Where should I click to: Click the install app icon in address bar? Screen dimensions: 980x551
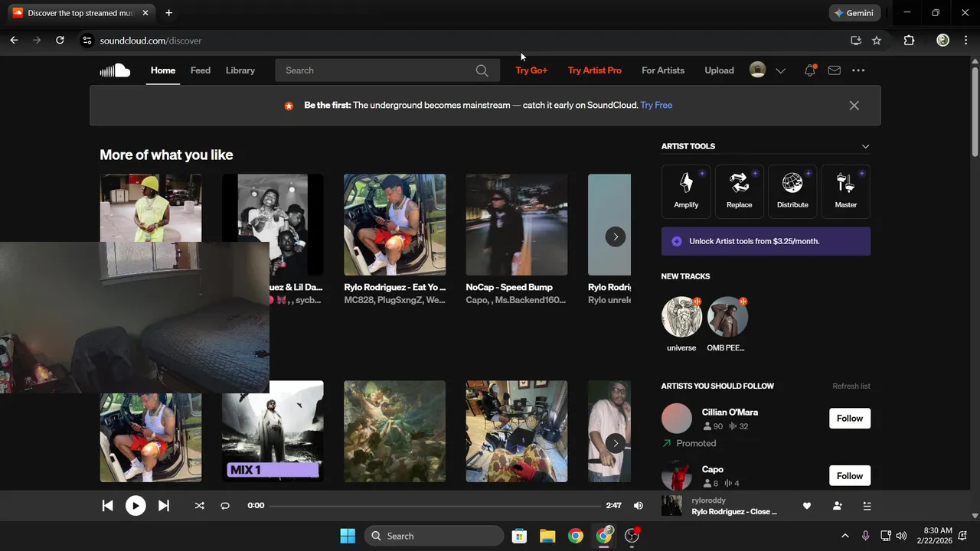tap(856, 41)
